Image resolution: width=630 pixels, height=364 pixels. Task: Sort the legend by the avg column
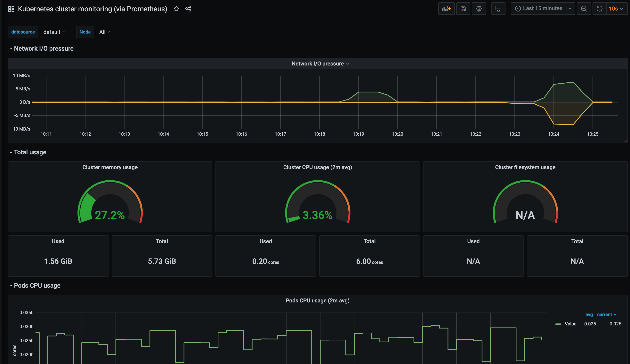[x=589, y=315]
